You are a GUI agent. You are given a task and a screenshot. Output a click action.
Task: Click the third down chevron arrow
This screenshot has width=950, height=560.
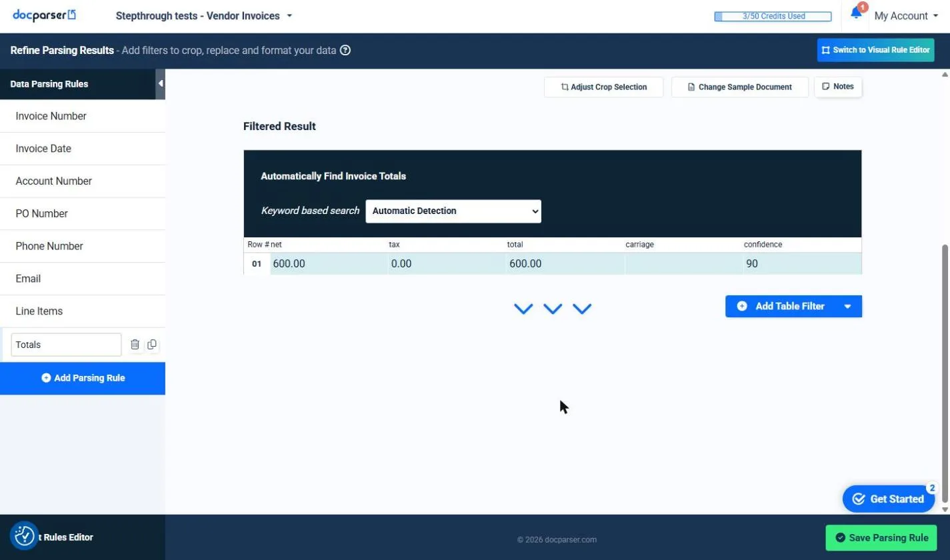coord(582,309)
